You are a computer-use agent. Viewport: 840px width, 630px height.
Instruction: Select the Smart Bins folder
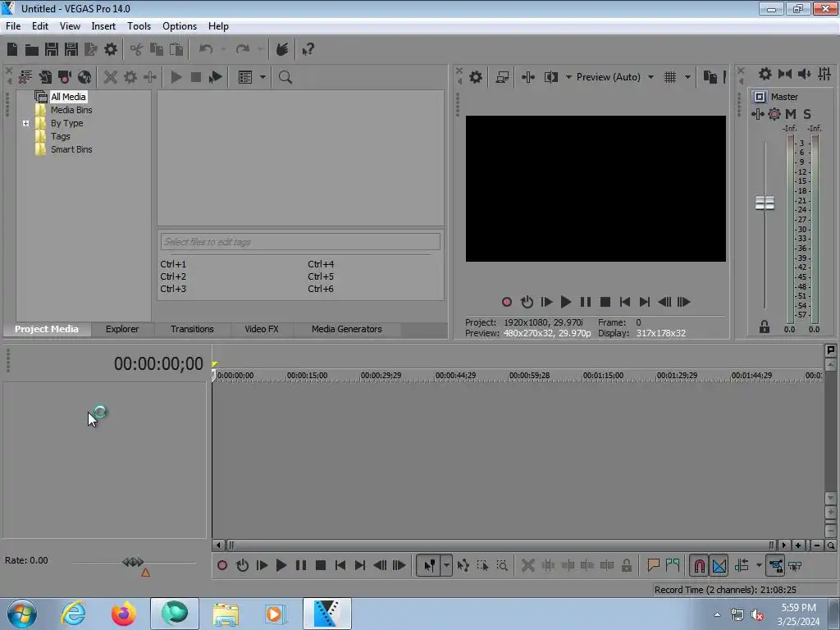tap(71, 149)
